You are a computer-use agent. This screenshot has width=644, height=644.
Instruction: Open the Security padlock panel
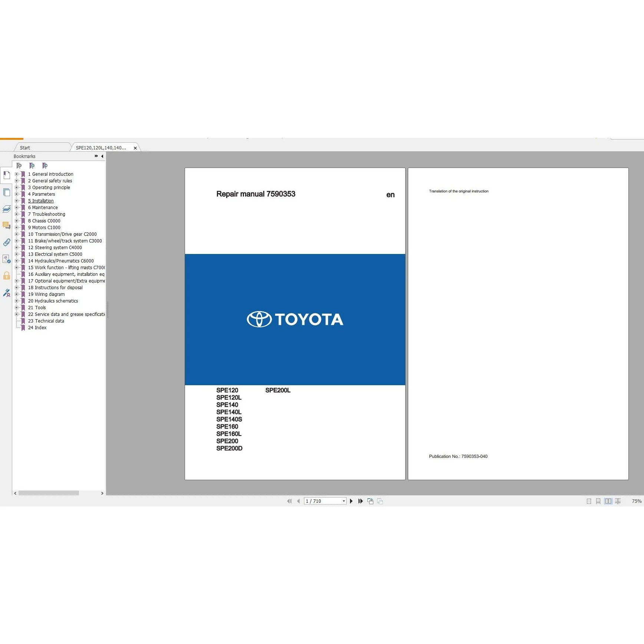(x=6, y=275)
